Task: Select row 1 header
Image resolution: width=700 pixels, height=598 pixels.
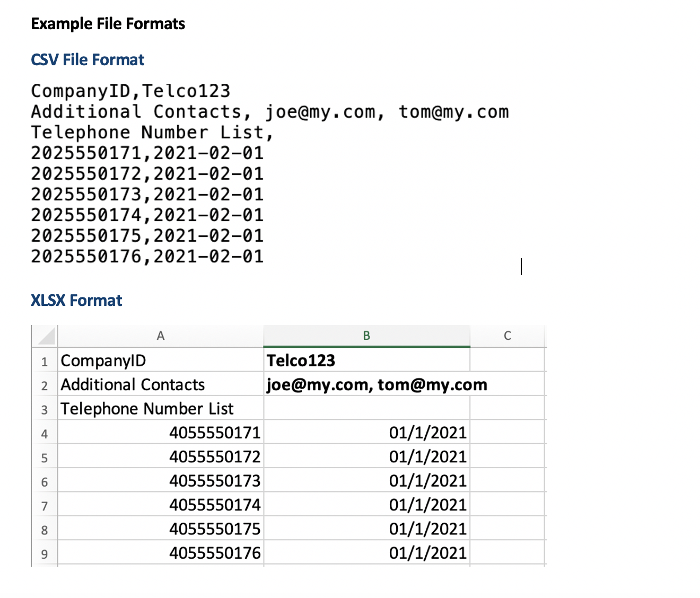Action: pos(45,362)
